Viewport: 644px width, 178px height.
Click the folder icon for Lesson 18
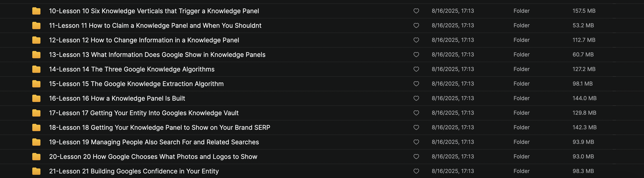36,127
